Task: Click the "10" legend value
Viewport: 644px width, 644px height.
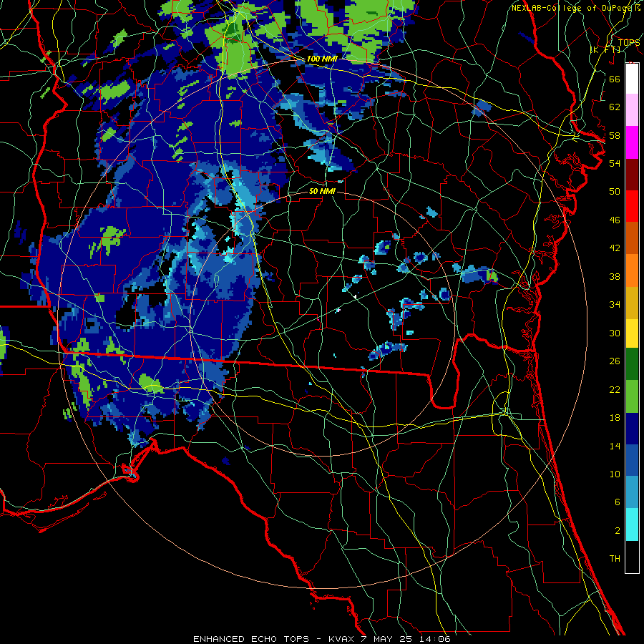Action: (x=615, y=474)
